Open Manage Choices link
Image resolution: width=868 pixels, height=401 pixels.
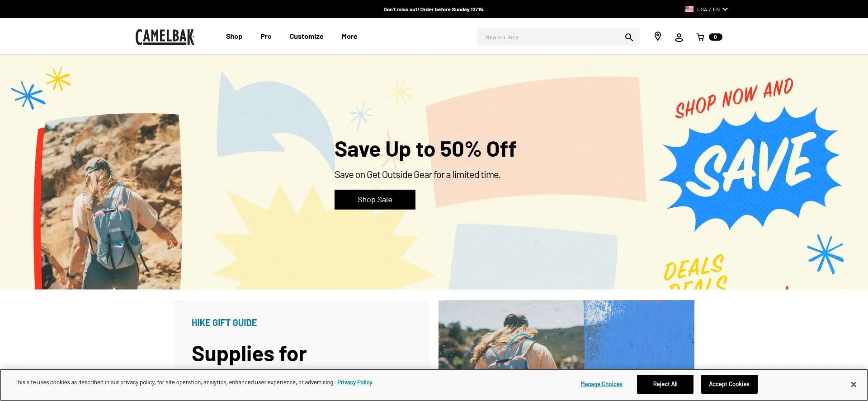(601, 384)
